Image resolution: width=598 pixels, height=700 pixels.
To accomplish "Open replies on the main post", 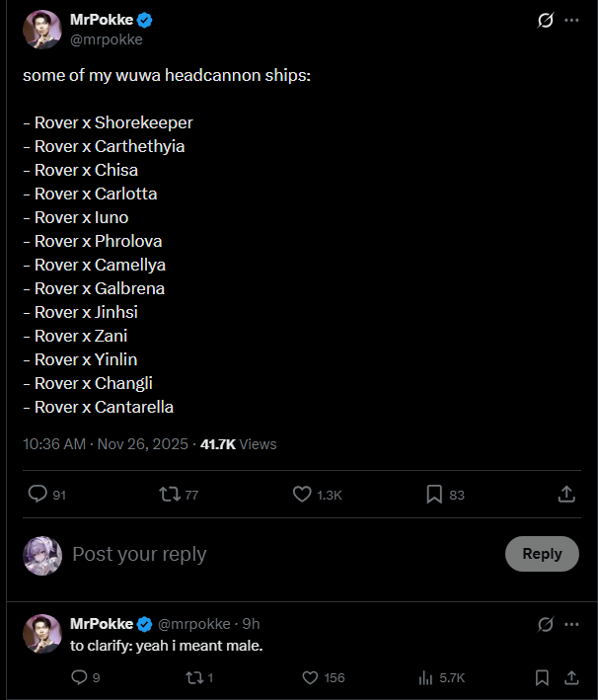I will point(37,494).
